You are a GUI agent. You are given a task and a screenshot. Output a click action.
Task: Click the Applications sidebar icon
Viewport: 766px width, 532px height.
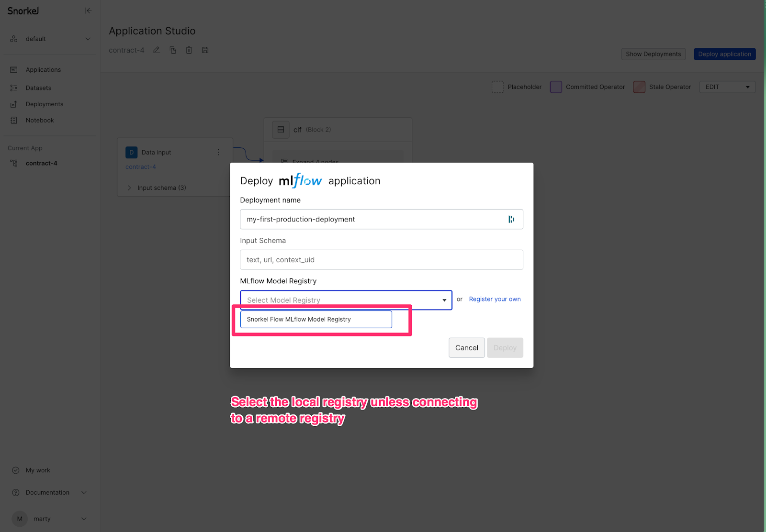click(x=14, y=70)
